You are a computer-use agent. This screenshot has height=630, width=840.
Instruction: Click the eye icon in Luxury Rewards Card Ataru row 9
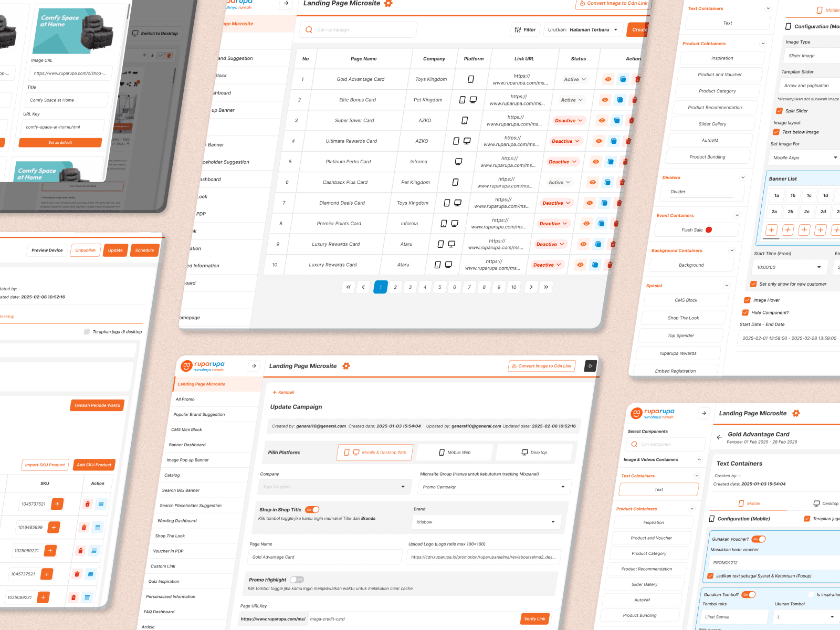coord(583,244)
